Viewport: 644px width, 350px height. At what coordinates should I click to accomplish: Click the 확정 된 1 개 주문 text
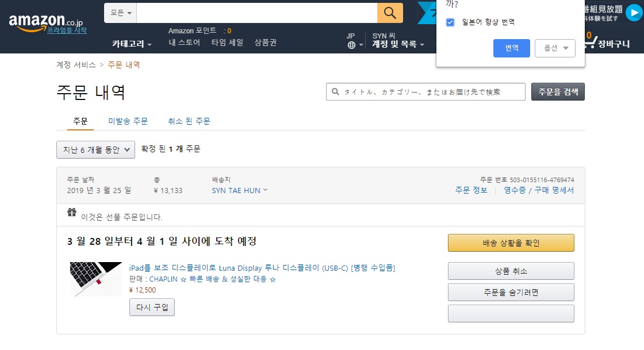click(171, 149)
